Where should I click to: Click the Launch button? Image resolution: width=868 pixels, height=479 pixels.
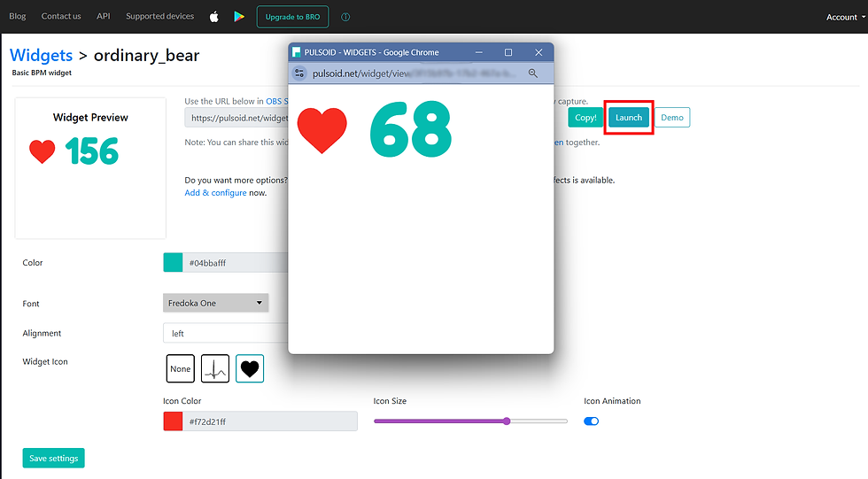click(629, 117)
